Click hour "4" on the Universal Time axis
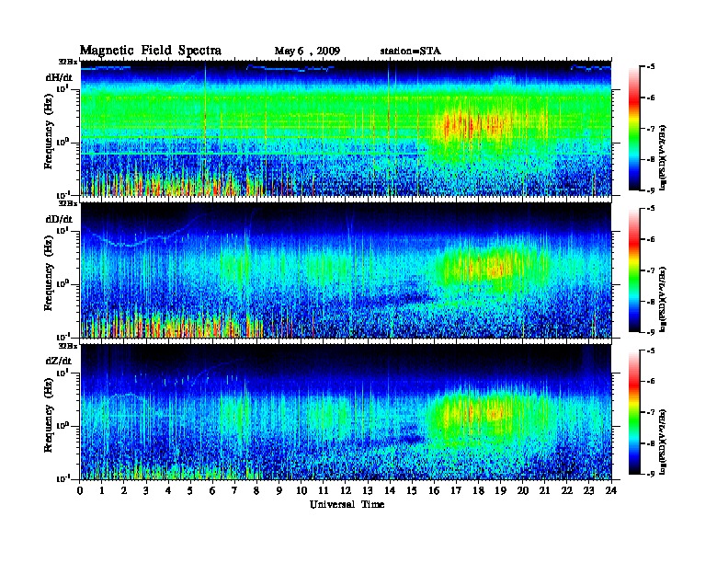This screenshot has width=728, height=563. [x=168, y=490]
